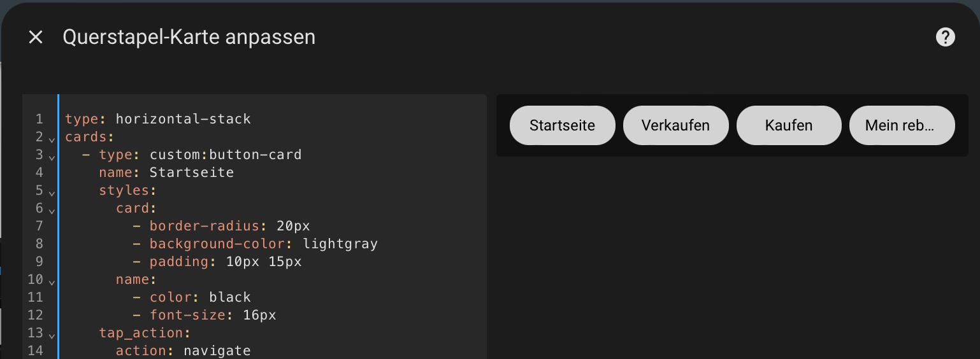980x359 pixels.
Task: Click the truncated 'Mein reb…' button
Action: pos(902,125)
